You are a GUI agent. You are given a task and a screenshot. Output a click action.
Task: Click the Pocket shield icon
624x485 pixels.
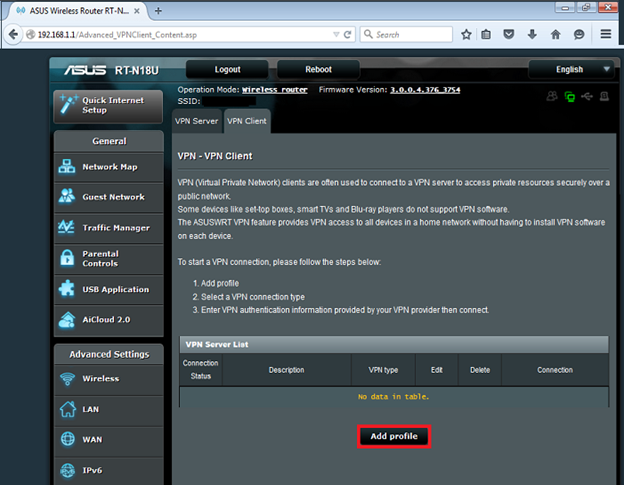click(x=509, y=34)
